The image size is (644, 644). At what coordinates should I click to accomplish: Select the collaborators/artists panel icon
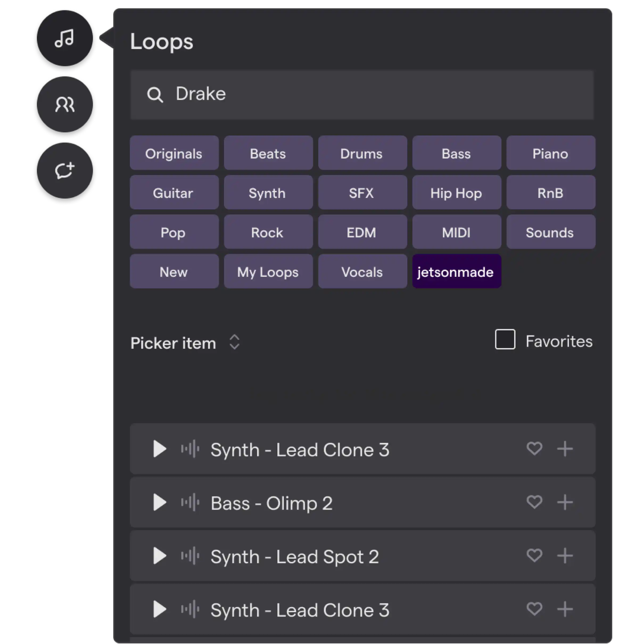coord(64,104)
